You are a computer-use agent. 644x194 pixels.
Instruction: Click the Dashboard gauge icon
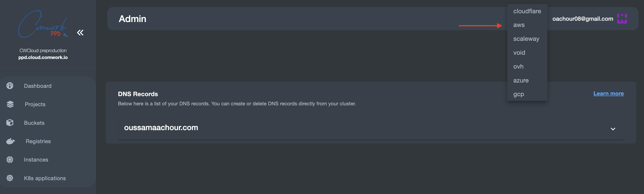[10, 86]
